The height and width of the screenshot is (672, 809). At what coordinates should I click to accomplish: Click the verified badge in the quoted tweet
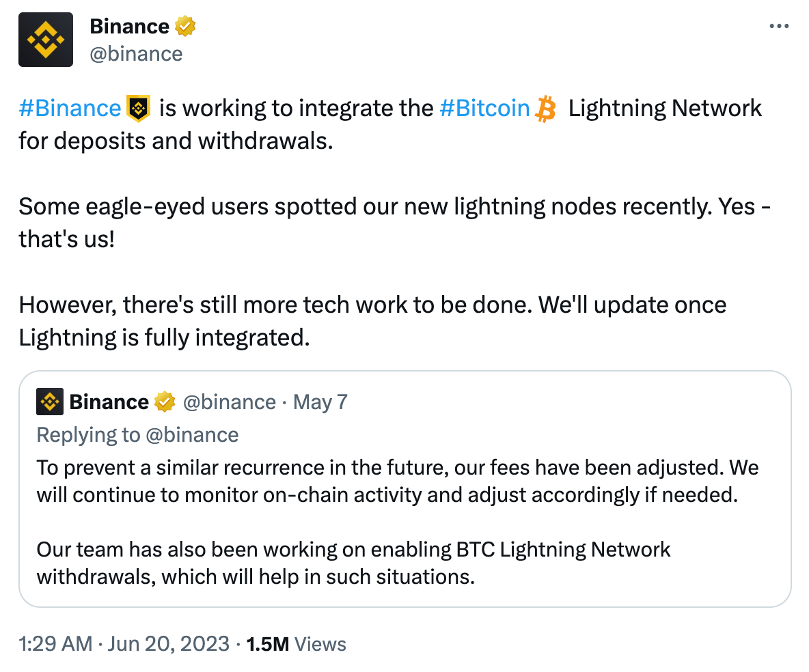[165, 402]
